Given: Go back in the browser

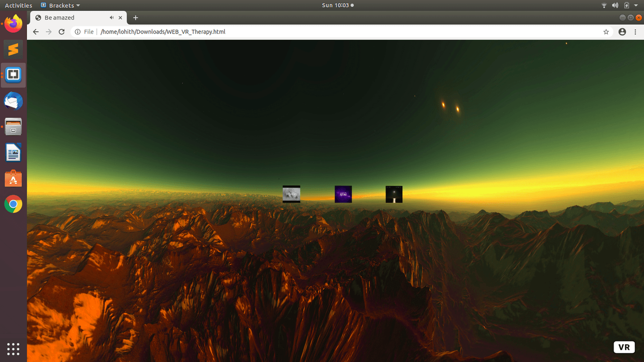Looking at the screenshot, I should [x=36, y=32].
